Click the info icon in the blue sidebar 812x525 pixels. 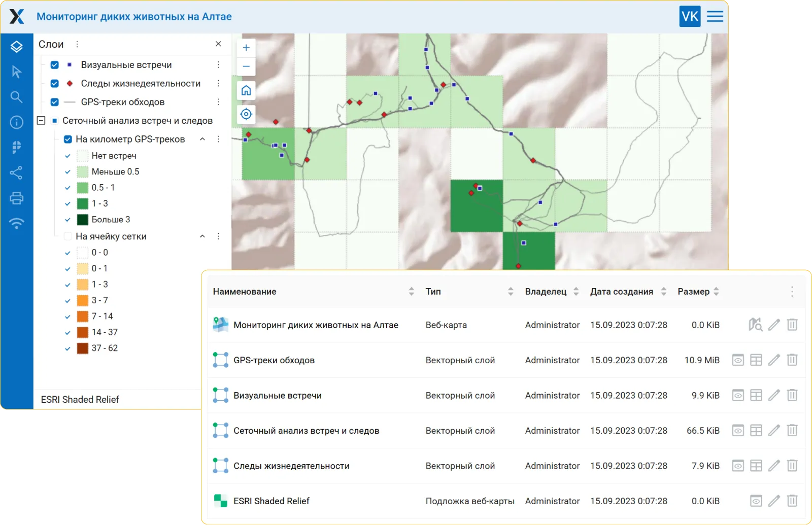[16, 122]
